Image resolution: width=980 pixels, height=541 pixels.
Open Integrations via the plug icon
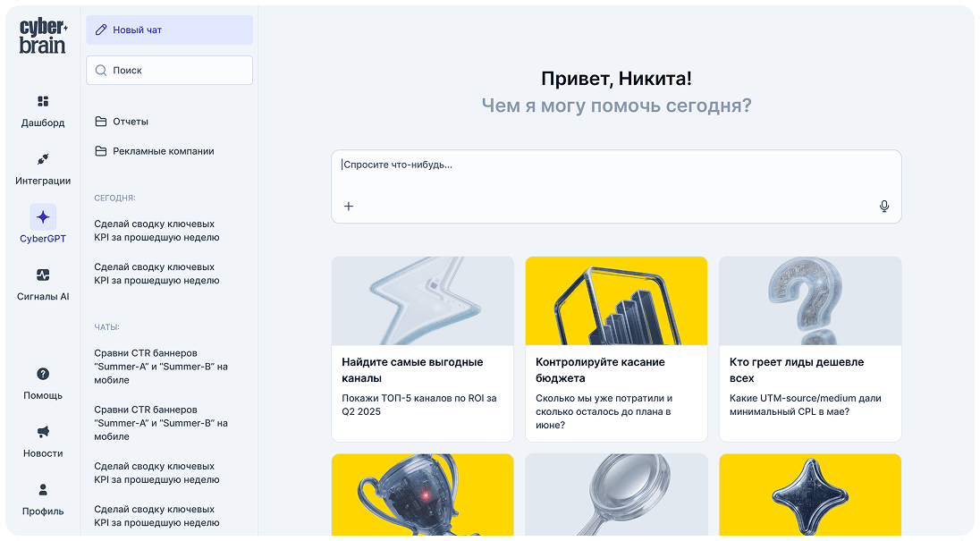point(43,159)
